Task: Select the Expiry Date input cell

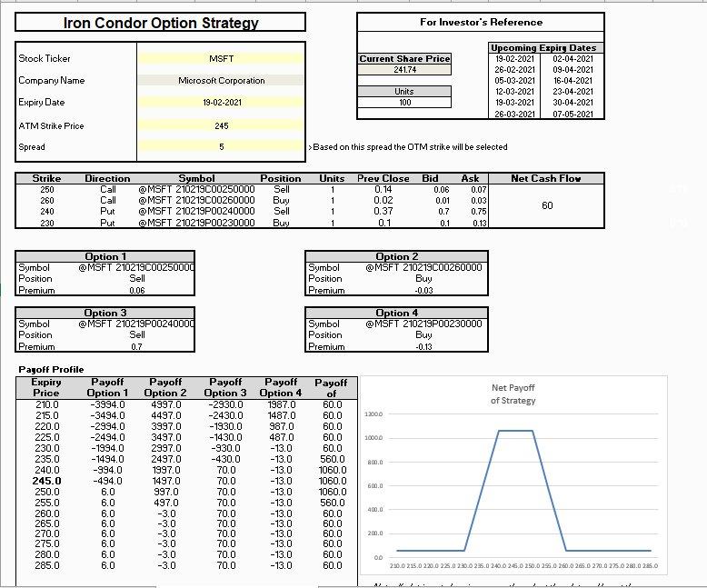Action: click(x=221, y=103)
